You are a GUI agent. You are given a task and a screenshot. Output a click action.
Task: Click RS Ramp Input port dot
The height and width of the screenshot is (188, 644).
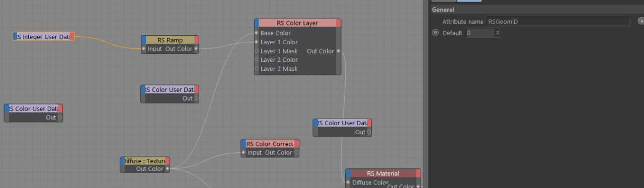pyautogui.click(x=144, y=49)
